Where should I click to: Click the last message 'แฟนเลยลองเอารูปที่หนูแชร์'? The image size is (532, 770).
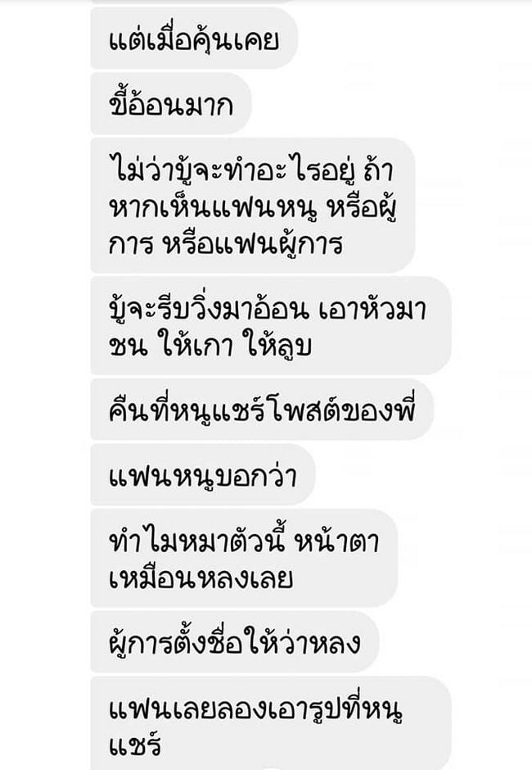coord(271,722)
